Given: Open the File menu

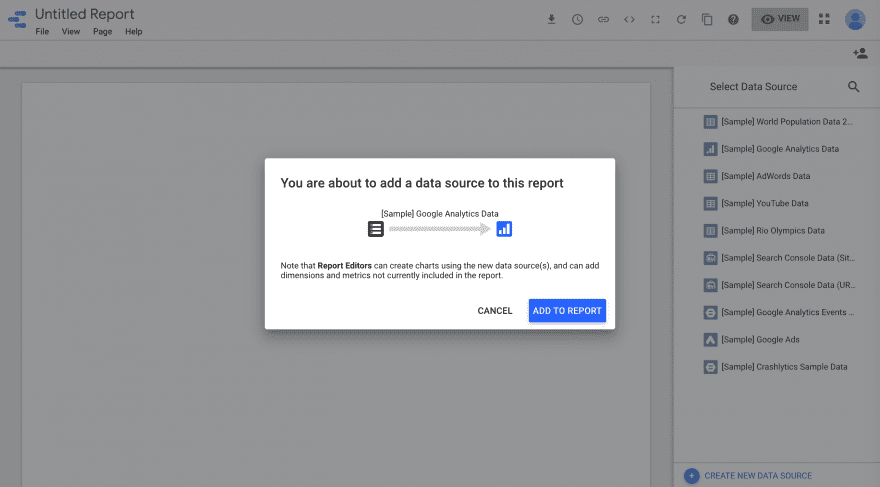Looking at the screenshot, I should click(x=42, y=32).
